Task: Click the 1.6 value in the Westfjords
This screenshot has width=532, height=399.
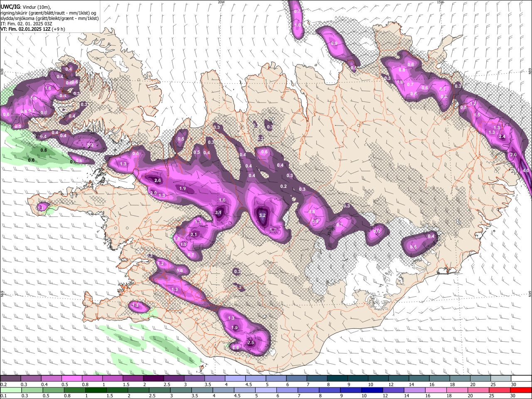Action: (48, 88)
